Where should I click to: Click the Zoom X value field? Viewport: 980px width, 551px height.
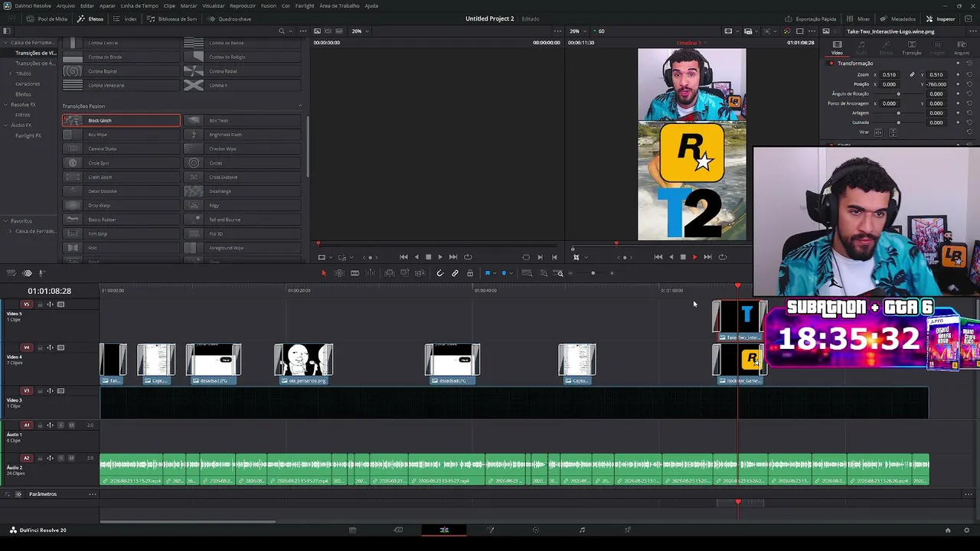(x=890, y=75)
